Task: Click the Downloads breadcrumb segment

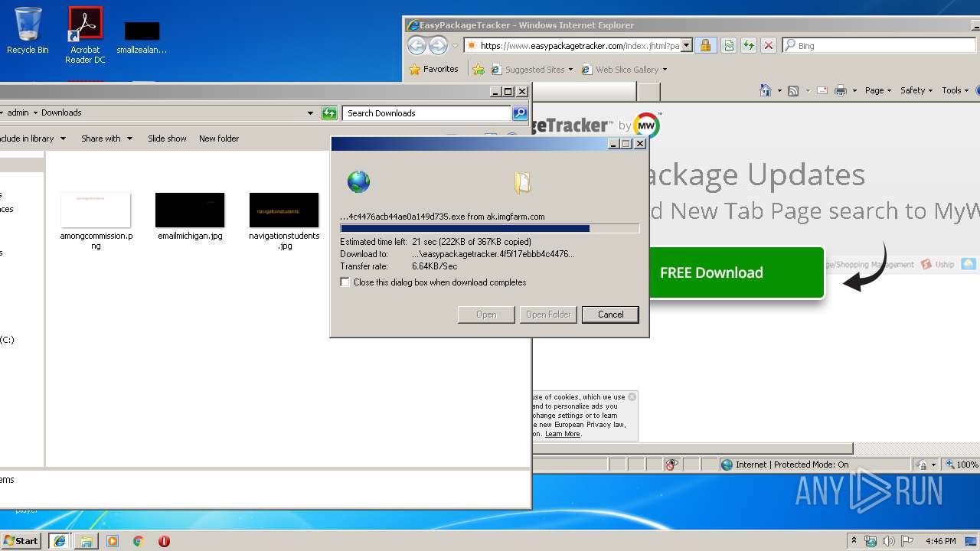Action: pyautogui.click(x=61, y=112)
